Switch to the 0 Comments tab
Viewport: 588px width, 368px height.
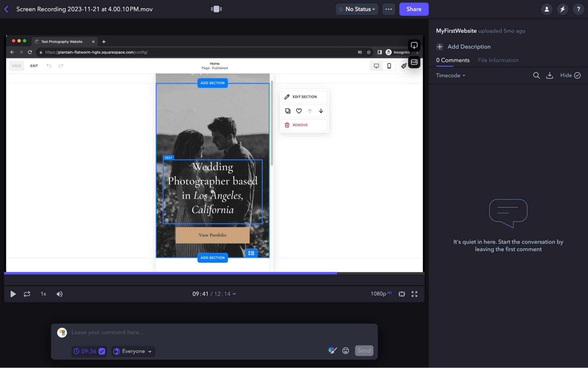pyautogui.click(x=453, y=60)
